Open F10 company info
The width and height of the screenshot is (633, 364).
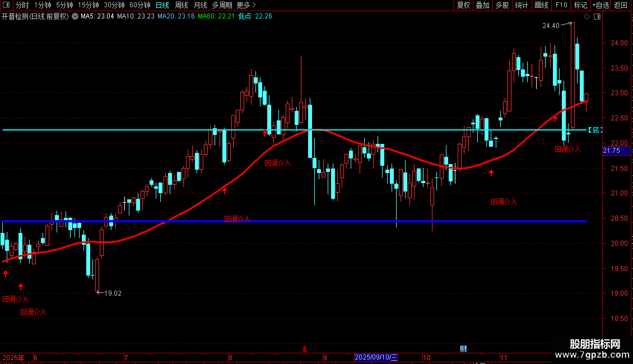pos(561,5)
